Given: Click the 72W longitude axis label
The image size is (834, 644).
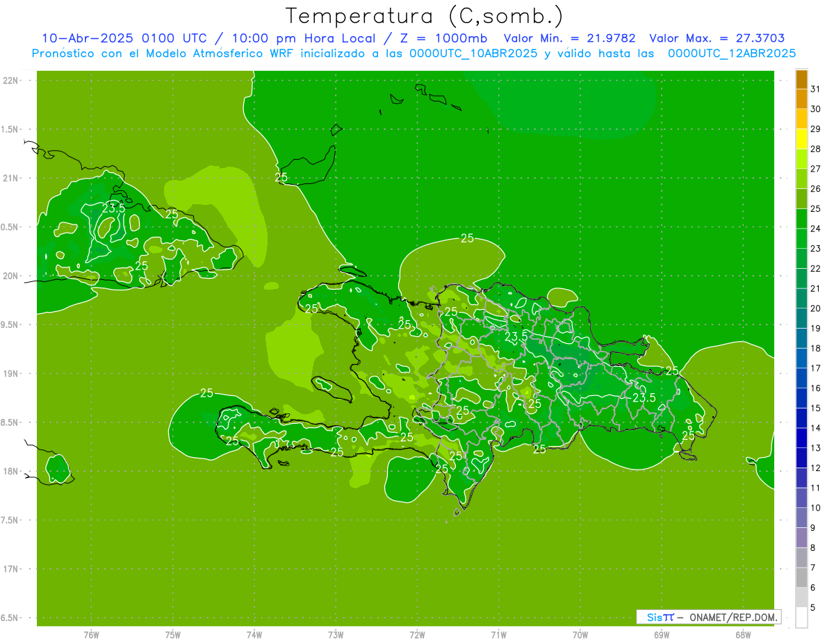Looking at the screenshot, I should tap(418, 635).
